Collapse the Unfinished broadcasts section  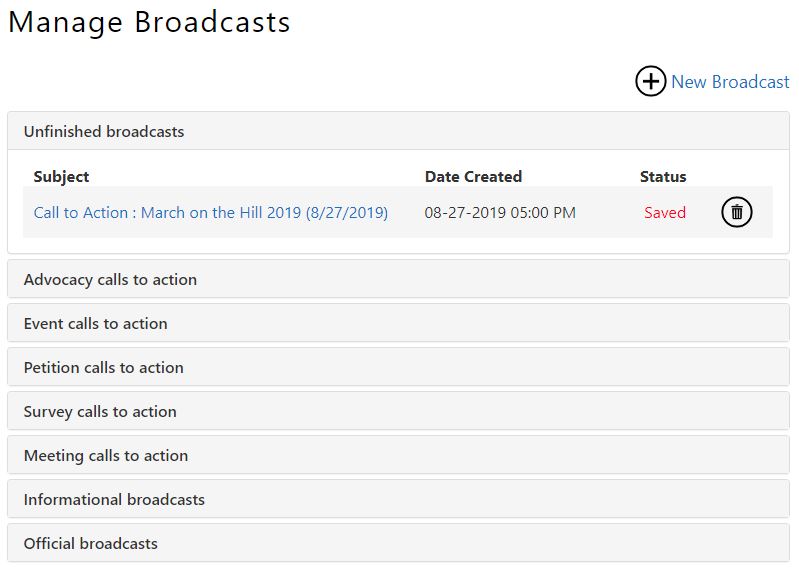104,132
